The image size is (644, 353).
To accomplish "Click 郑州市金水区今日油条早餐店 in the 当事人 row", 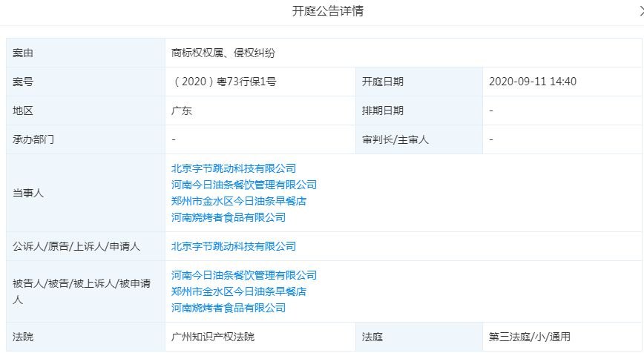I will click(238, 201).
